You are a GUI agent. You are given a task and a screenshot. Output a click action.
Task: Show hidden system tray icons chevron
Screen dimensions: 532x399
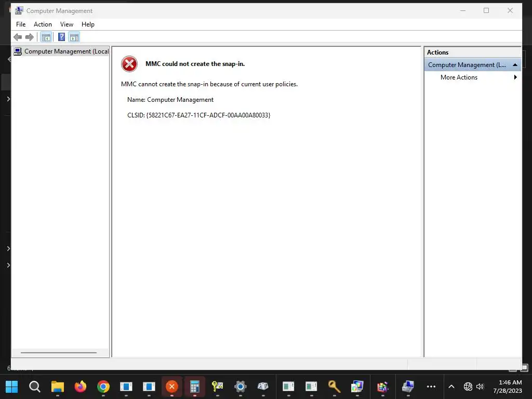pos(451,387)
